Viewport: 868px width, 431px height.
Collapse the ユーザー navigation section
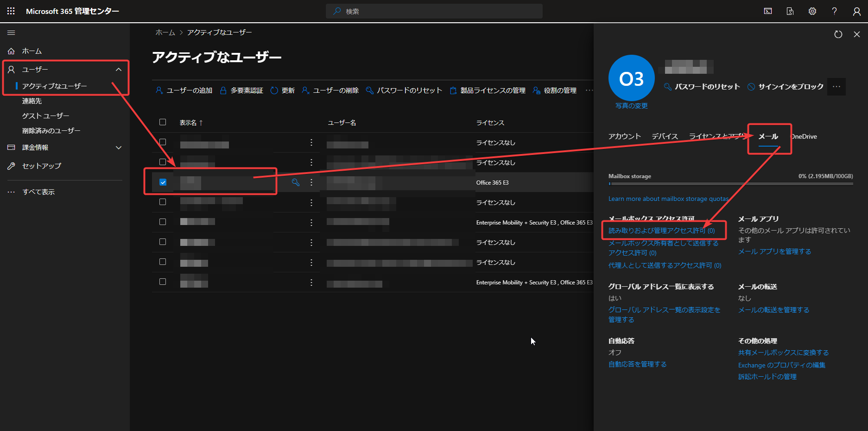119,70
